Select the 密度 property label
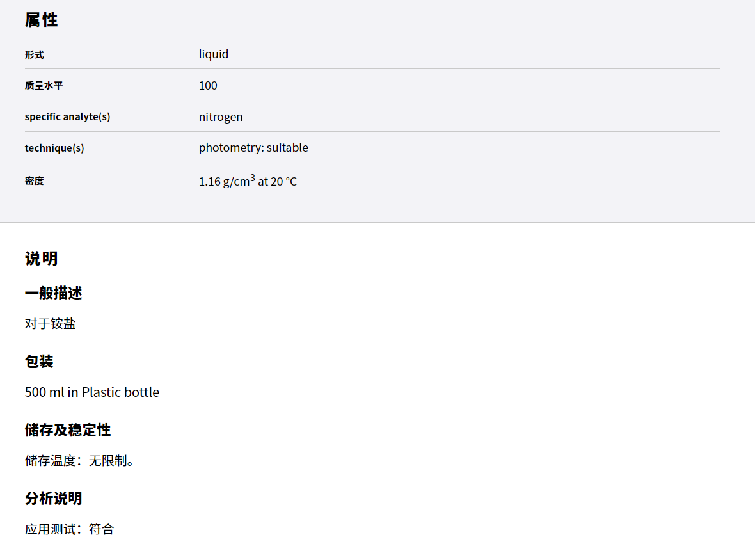This screenshot has height=560, width=755. [34, 181]
